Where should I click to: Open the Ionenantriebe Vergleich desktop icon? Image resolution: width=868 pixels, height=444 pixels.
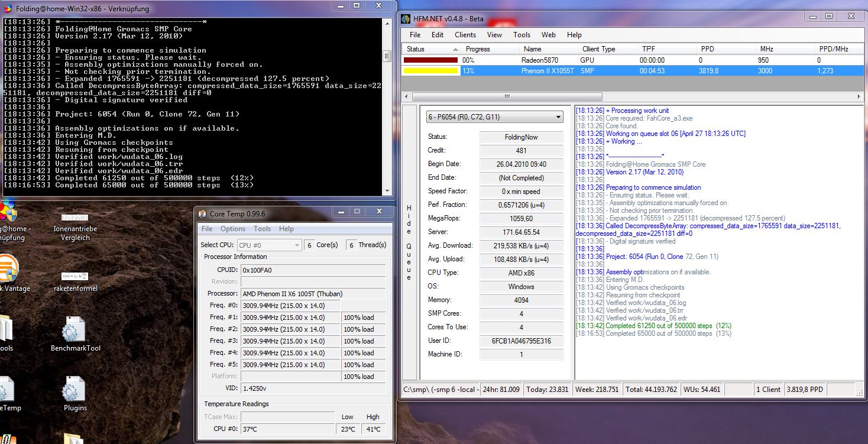pyautogui.click(x=75, y=225)
